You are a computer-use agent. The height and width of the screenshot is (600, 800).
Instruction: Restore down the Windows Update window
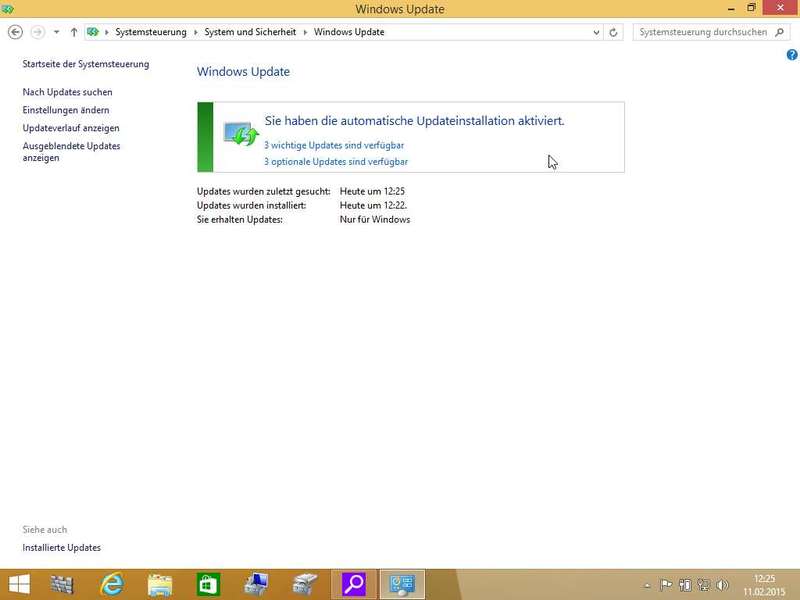click(x=751, y=8)
